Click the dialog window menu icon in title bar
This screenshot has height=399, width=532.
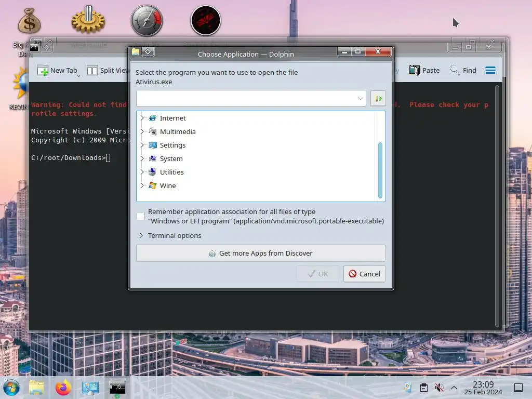(136, 51)
